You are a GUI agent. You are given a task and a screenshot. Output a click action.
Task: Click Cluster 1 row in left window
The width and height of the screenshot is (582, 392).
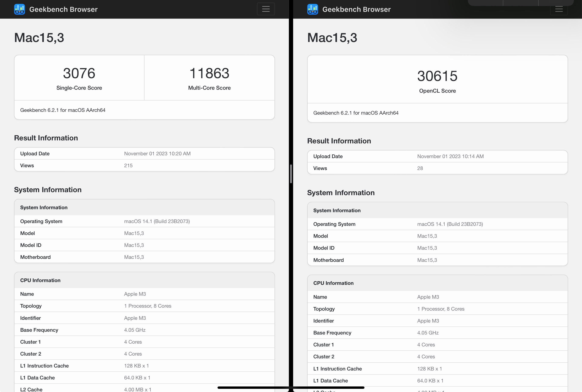point(144,342)
